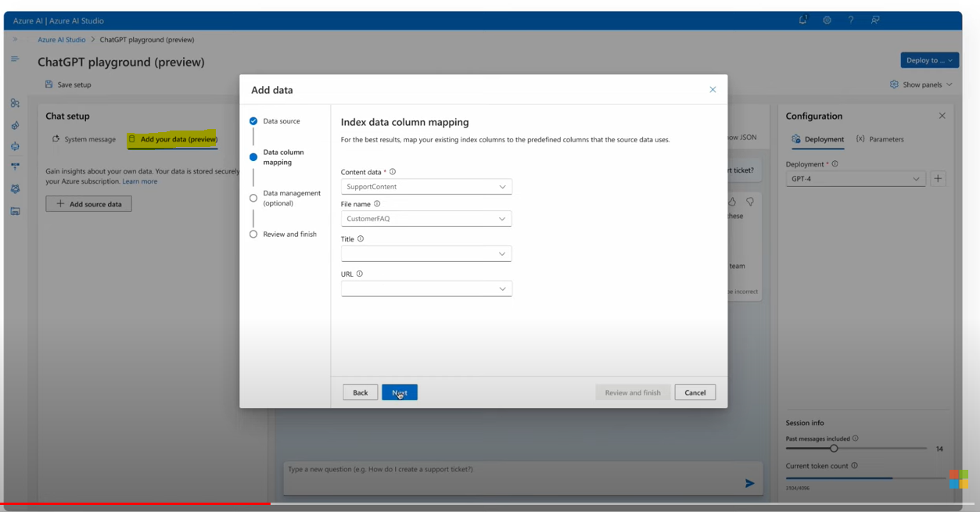Expand the Show panels dropdown
Viewport: 980px width, 512px height.
(921, 84)
